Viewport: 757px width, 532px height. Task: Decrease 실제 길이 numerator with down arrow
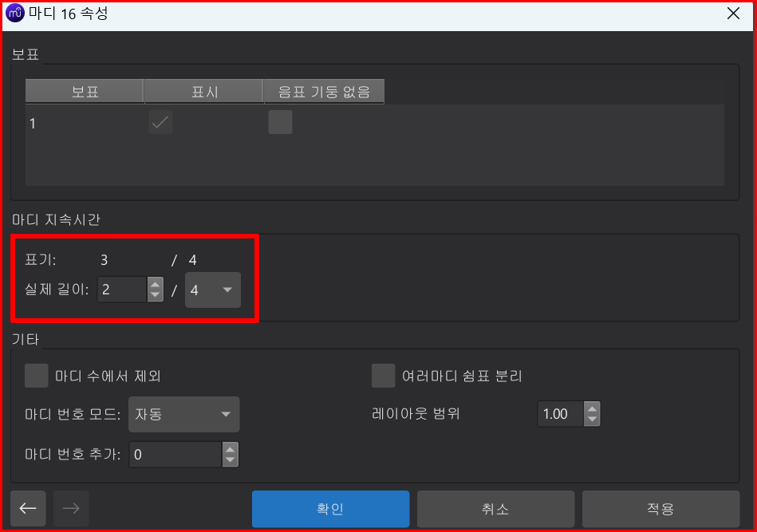[x=155, y=294]
